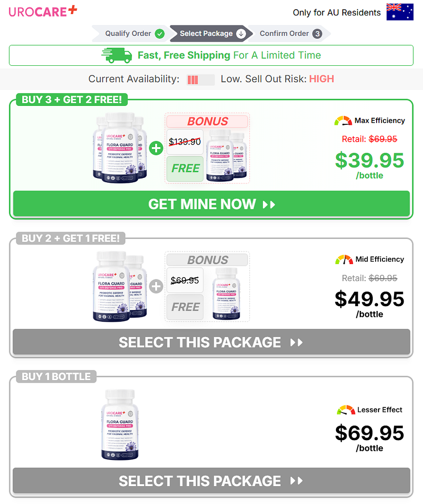Click the down-arrow circle on Select Package
The width and height of the screenshot is (423, 504).
coord(241,34)
